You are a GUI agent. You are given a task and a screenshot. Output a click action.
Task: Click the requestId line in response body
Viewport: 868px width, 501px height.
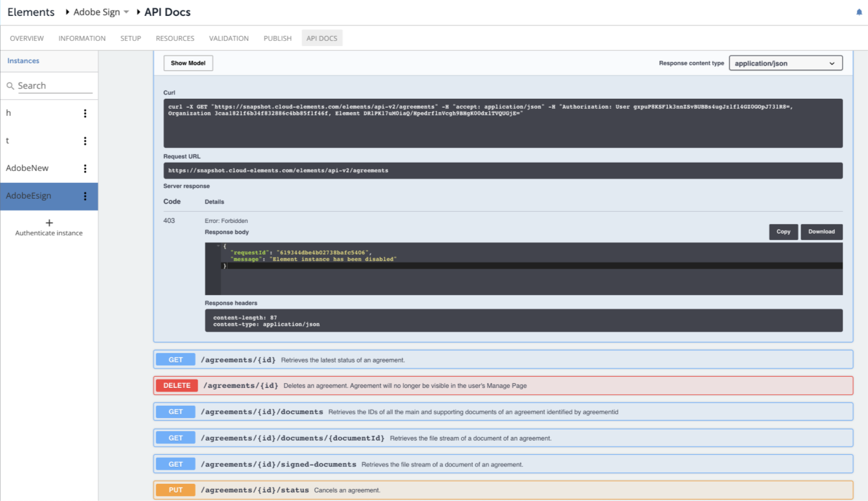pos(301,253)
